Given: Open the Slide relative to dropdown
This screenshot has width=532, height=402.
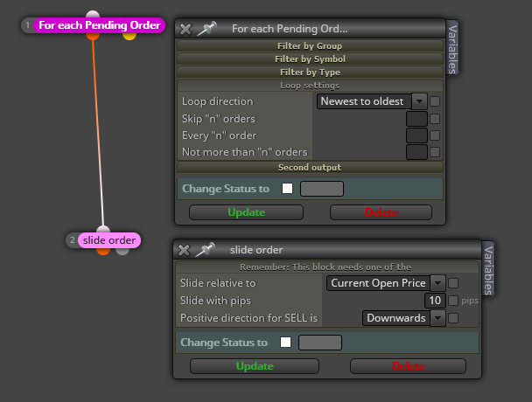Looking at the screenshot, I should coord(386,283).
